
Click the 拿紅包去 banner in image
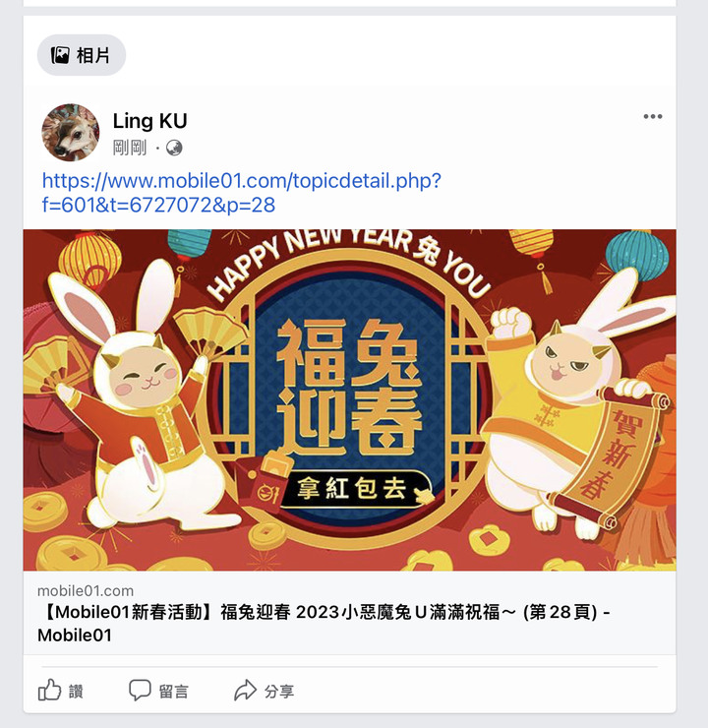click(355, 489)
